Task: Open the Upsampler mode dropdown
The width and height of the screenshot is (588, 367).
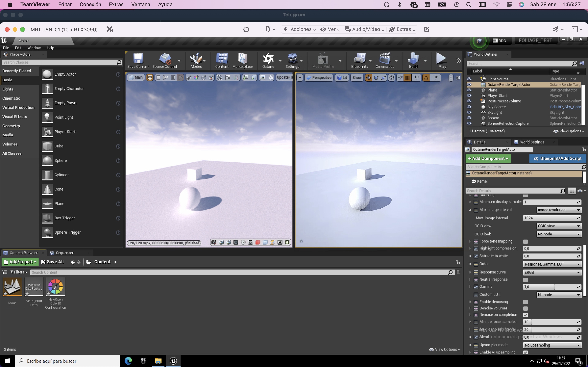Action: pyautogui.click(x=552, y=345)
